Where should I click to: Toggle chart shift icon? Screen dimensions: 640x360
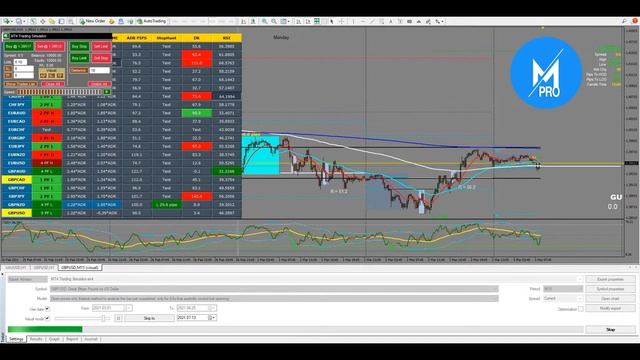308,21
